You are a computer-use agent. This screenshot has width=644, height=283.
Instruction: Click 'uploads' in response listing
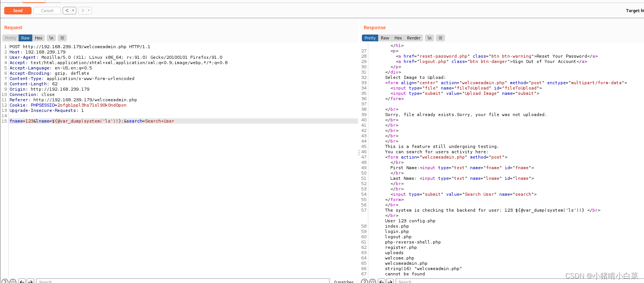(394, 253)
